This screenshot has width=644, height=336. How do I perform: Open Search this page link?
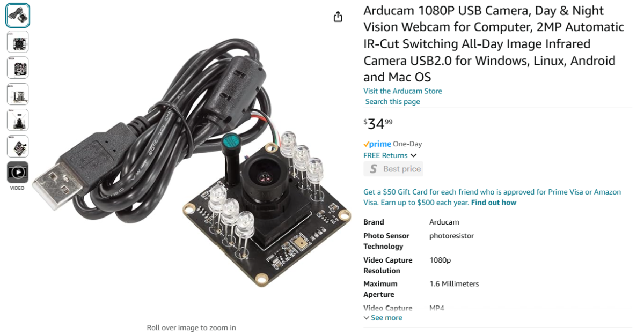point(392,101)
